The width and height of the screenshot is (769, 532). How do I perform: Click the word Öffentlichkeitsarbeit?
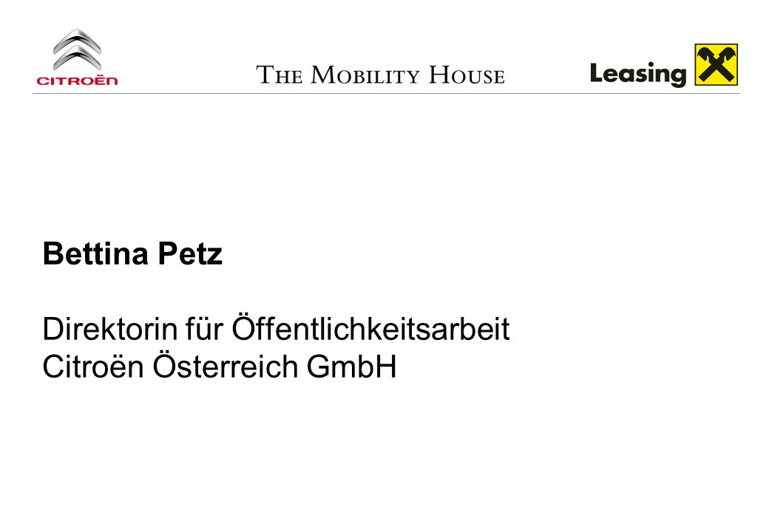coord(370,328)
